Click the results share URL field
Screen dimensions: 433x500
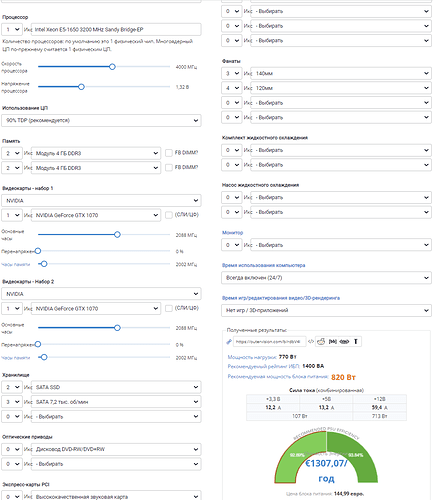tap(270, 342)
